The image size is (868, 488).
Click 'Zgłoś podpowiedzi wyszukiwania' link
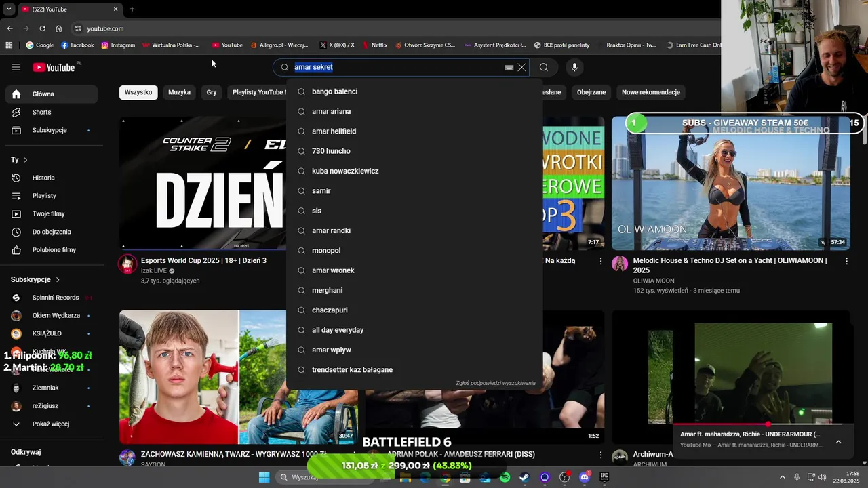coord(496,383)
